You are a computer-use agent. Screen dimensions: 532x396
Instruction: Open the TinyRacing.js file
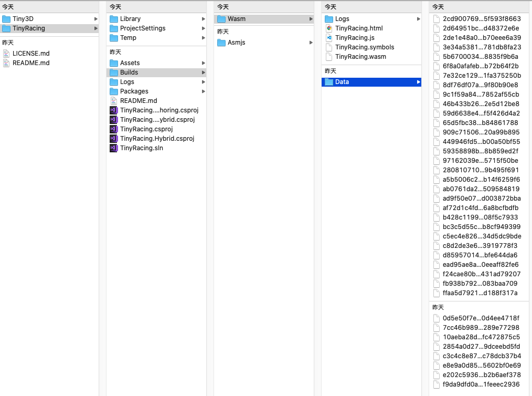tap(329, 37)
